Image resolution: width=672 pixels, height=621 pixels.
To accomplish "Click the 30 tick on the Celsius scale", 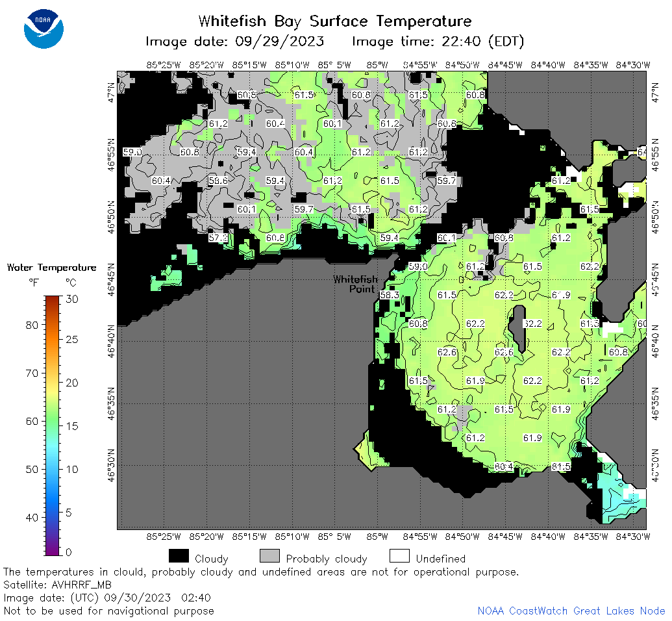I will click(72, 299).
